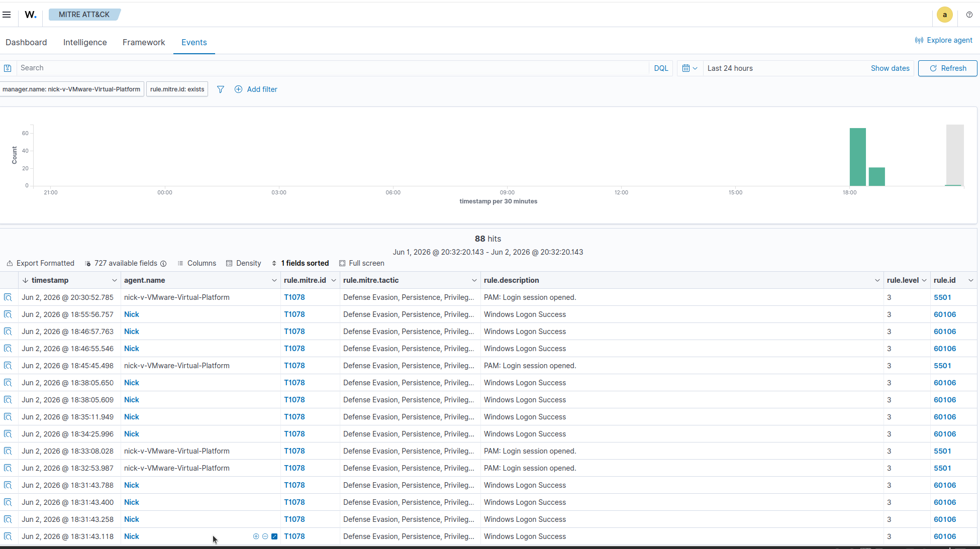Inspect document at 18:46:55.546
Screen dimensions: 980x549
[8, 349]
